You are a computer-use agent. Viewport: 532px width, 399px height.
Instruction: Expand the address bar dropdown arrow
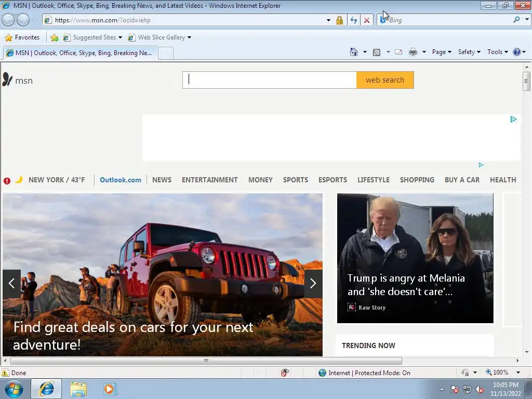pos(328,20)
